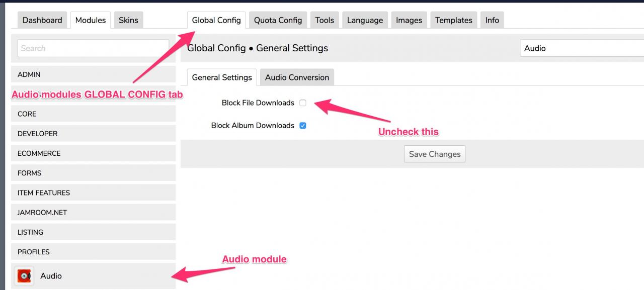Image resolution: width=644 pixels, height=290 pixels.
Task: Click the Audio module icon
Action: (24, 276)
